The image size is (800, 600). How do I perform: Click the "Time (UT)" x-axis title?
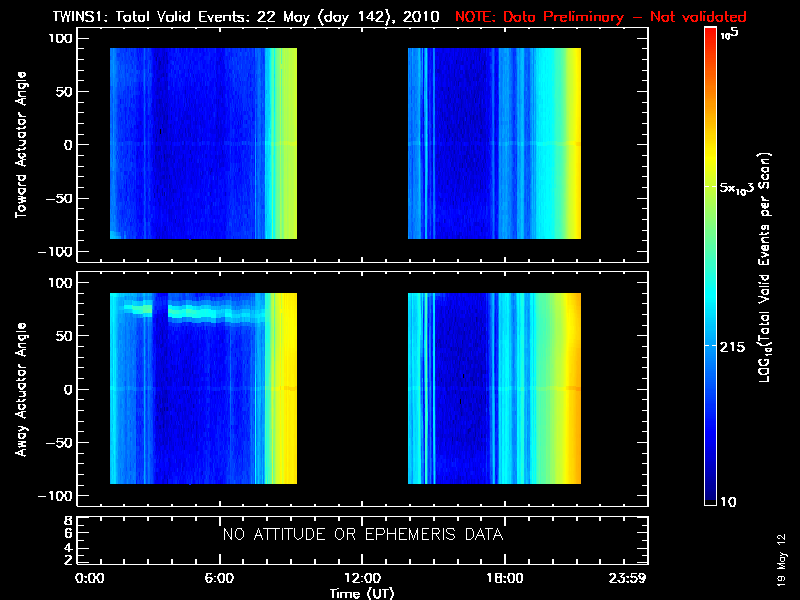click(x=362, y=592)
